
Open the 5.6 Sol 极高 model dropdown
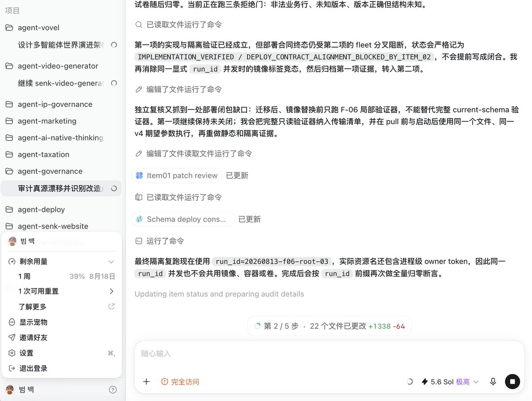pyautogui.click(x=450, y=382)
